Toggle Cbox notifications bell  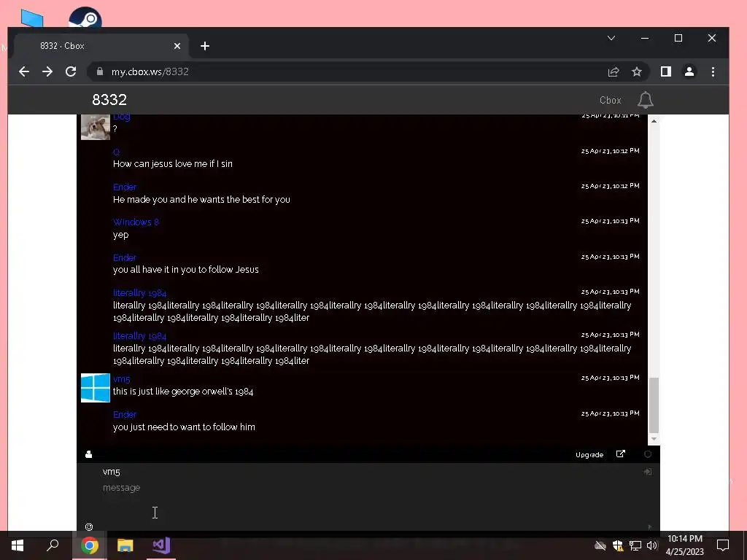point(646,100)
